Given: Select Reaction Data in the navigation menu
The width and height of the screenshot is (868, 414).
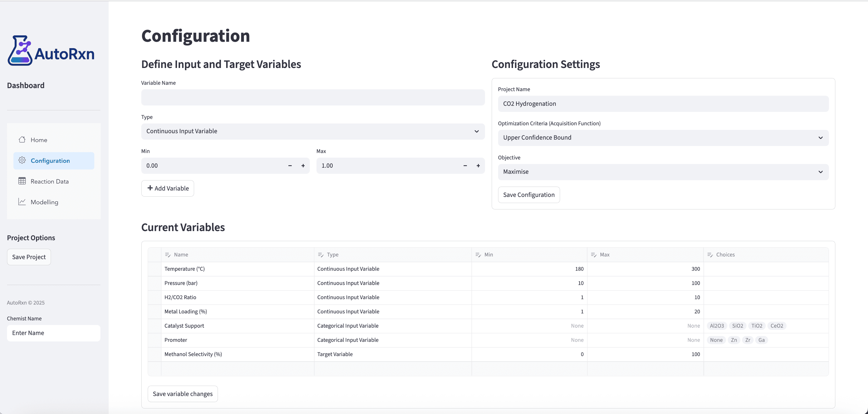Looking at the screenshot, I should pyautogui.click(x=49, y=181).
